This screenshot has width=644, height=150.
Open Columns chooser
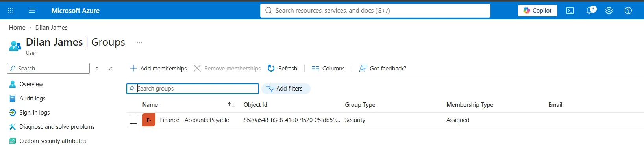[x=328, y=69]
